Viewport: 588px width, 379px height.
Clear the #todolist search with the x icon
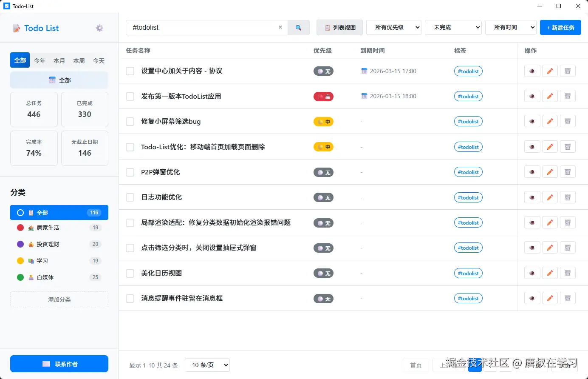point(280,27)
